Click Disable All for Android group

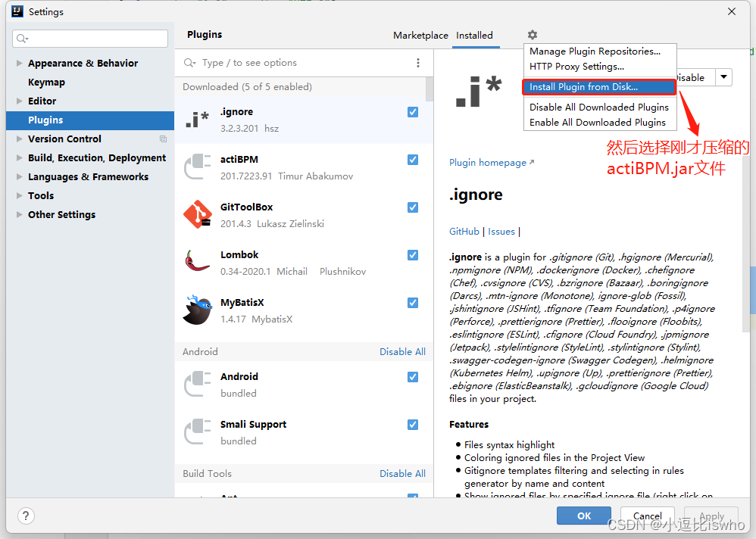pos(402,351)
